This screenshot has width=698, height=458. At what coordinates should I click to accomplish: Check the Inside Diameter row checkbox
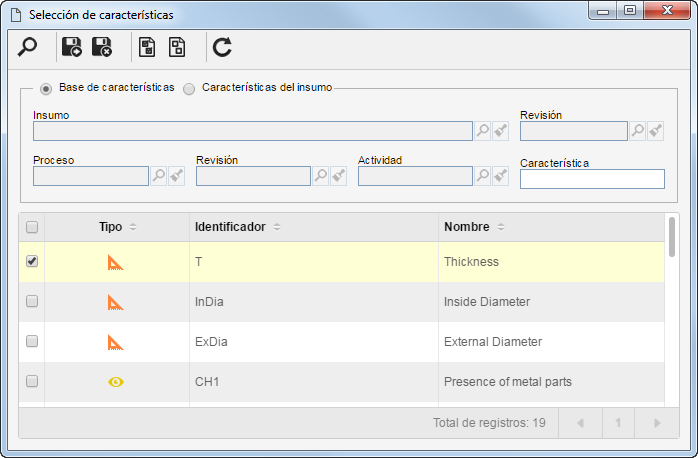pyautogui.click(x=32, y=301)
